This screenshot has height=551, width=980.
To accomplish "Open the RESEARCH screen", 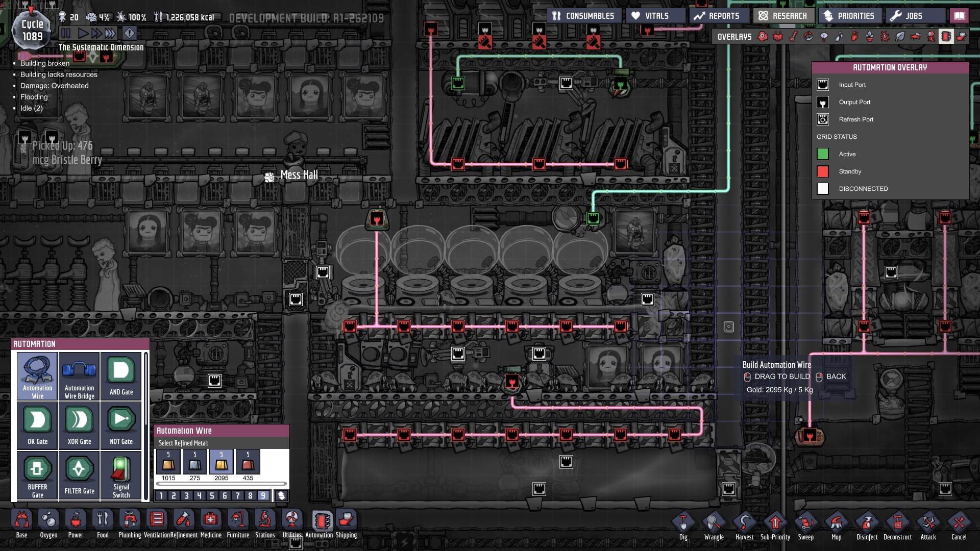I will click(783, 16).
